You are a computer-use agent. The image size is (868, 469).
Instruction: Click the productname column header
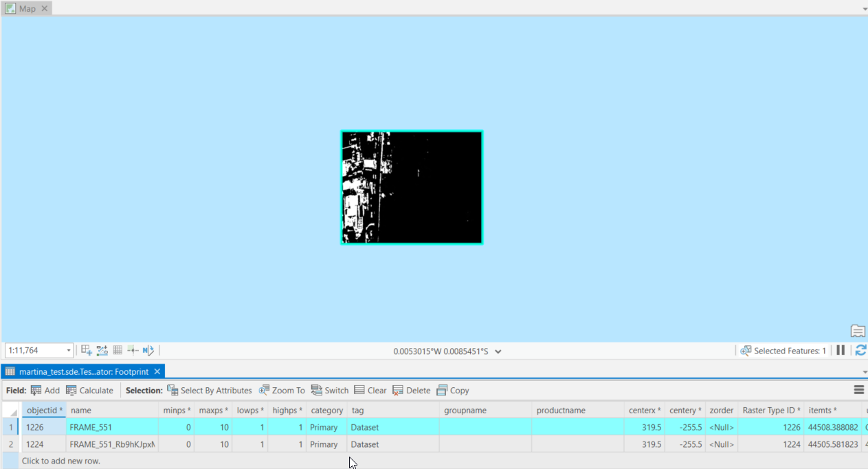(577, 410)
